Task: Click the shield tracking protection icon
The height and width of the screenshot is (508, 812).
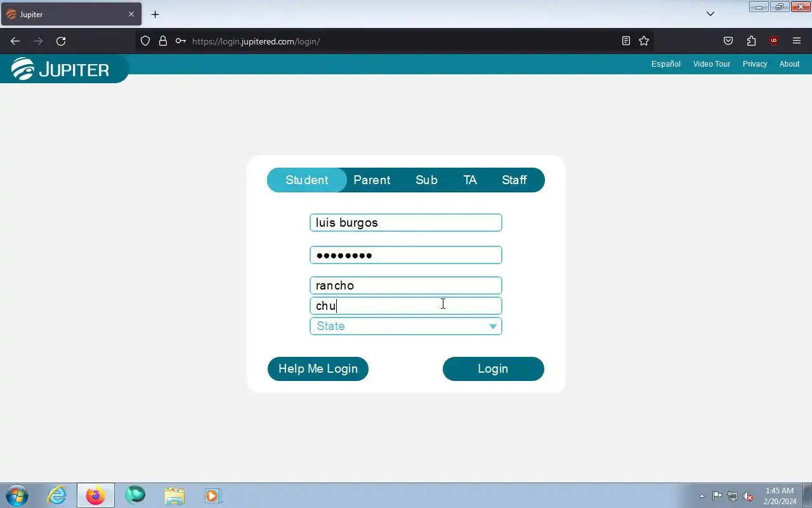Action: tap(145, 41)
